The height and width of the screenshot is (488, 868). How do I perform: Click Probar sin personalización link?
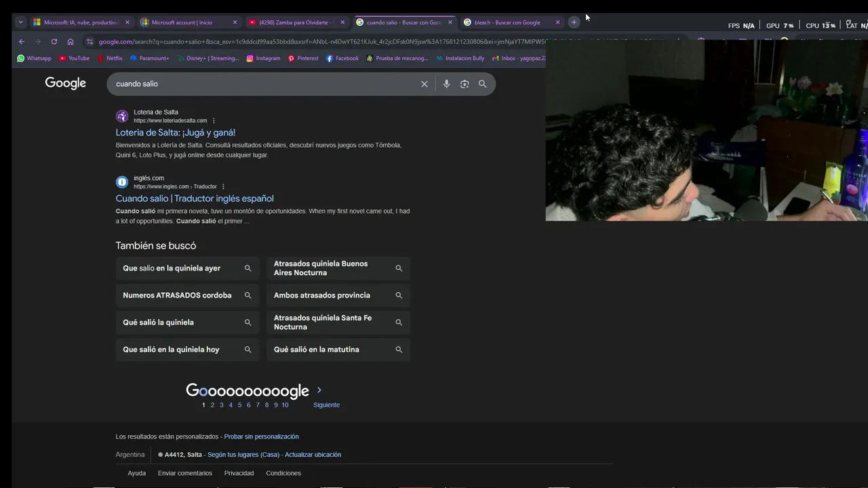(261, 436)
